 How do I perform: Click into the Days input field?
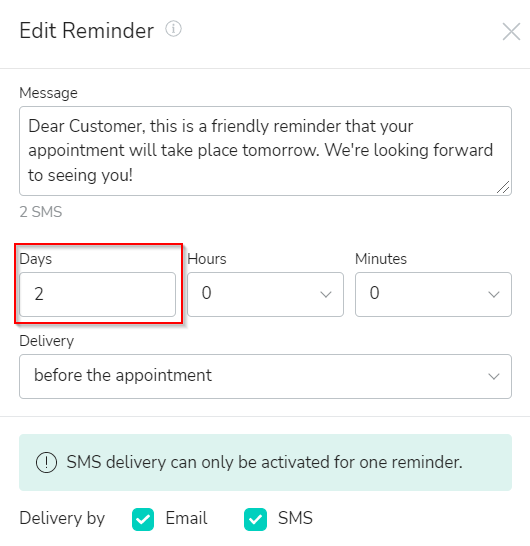pos(98,295)
